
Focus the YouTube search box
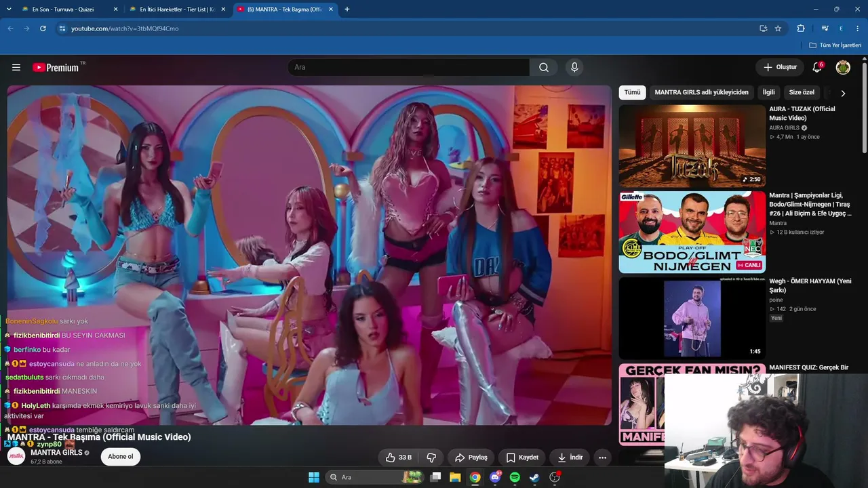408,67
